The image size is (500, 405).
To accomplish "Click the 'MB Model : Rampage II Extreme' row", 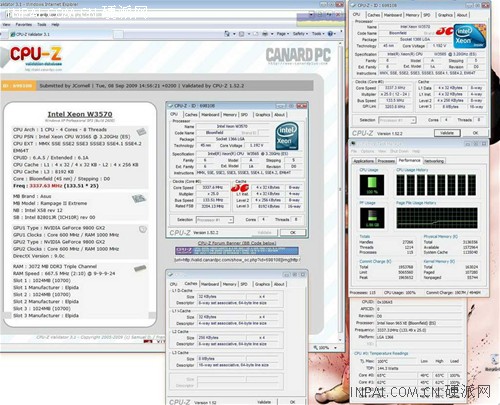I will (50, 203).
